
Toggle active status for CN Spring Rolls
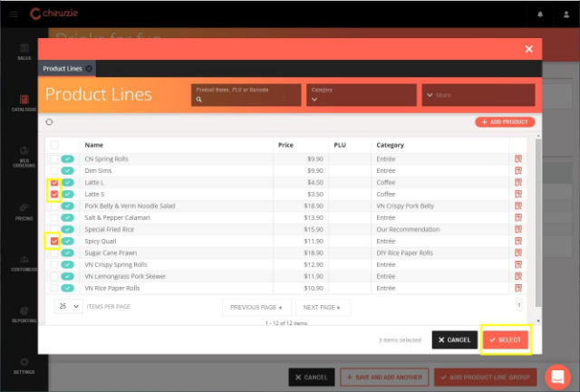[68, 158]
